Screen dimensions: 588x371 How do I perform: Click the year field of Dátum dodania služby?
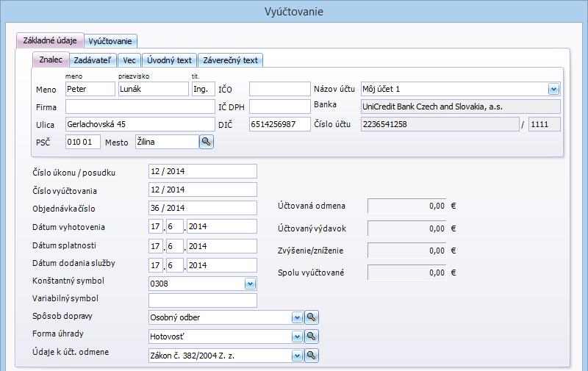point(222,265)
